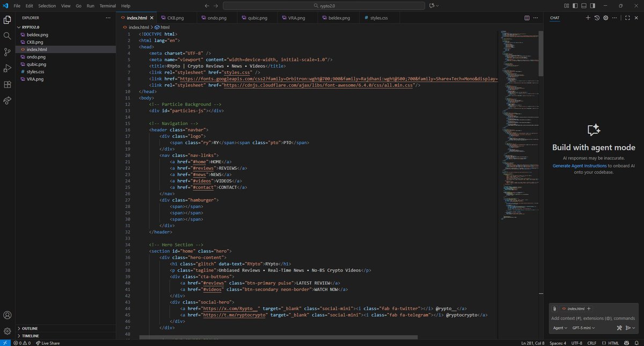Open errors and warnings count in status bar
Viewport: 644px width, 346px height.
tap(21, 343)
